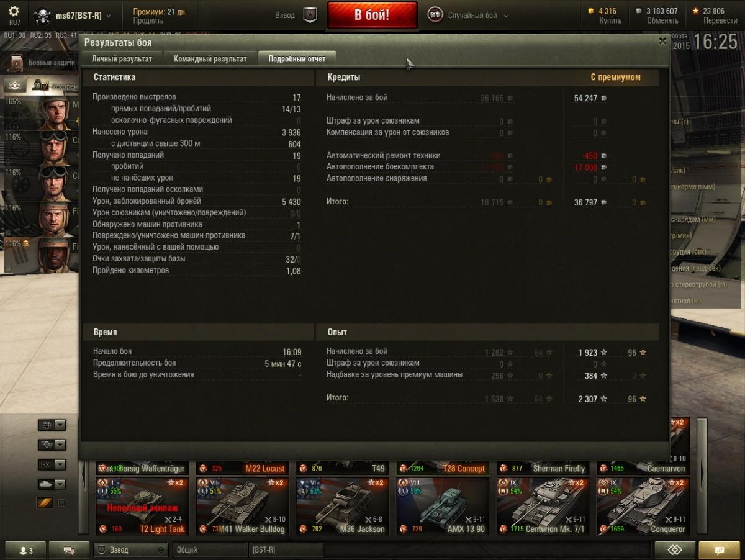Select the Borsig Waffenträger tank
Image resolution: width=745 pixels, height=560 pixels.
pyautogui.click(x=142, y=468)
